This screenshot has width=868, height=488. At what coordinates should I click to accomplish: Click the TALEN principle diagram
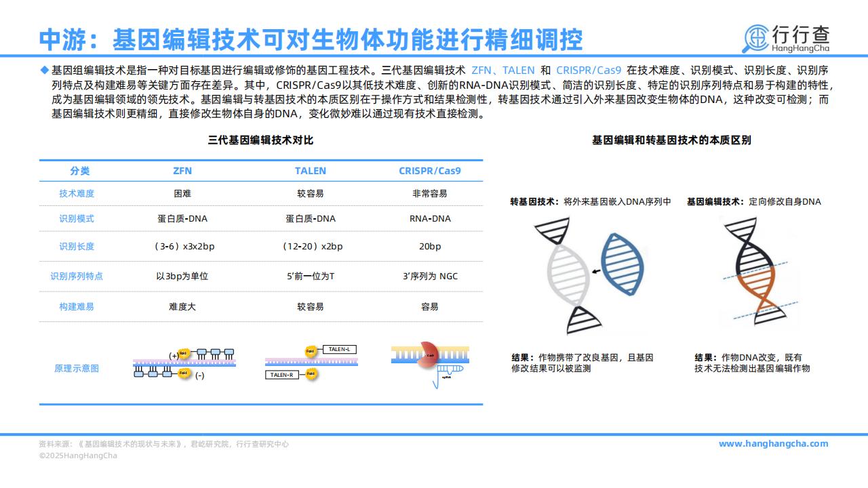(x=311, y=363)
